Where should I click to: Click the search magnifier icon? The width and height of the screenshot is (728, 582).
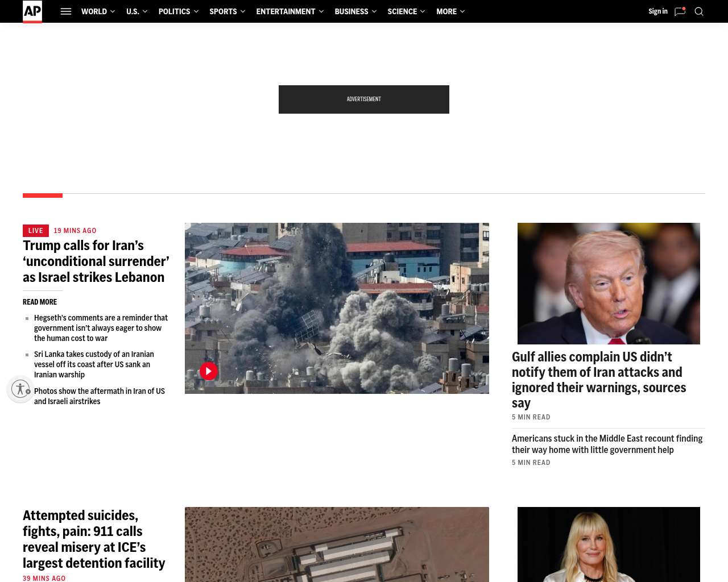coord(699,11)
